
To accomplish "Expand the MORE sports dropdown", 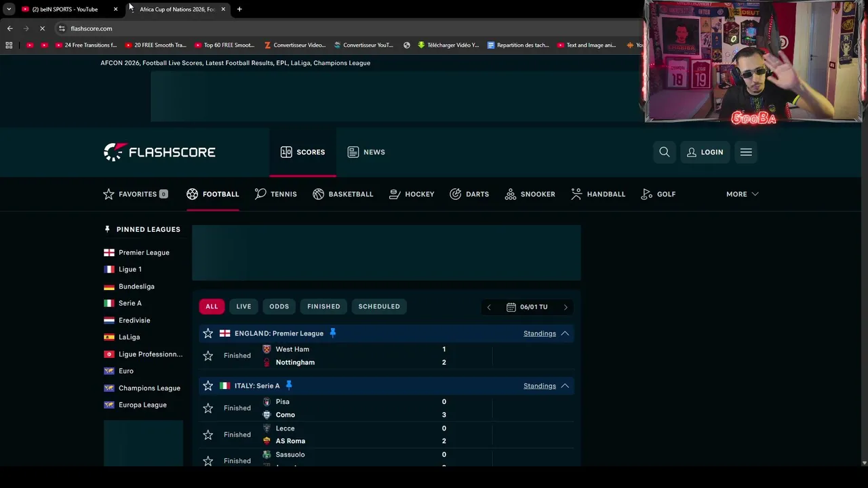I will (742, 194).
